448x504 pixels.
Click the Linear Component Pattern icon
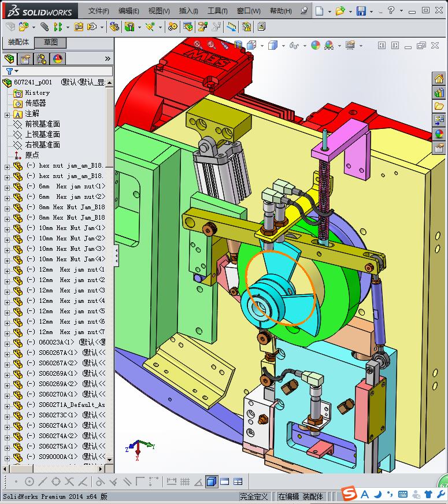point(58,27)
